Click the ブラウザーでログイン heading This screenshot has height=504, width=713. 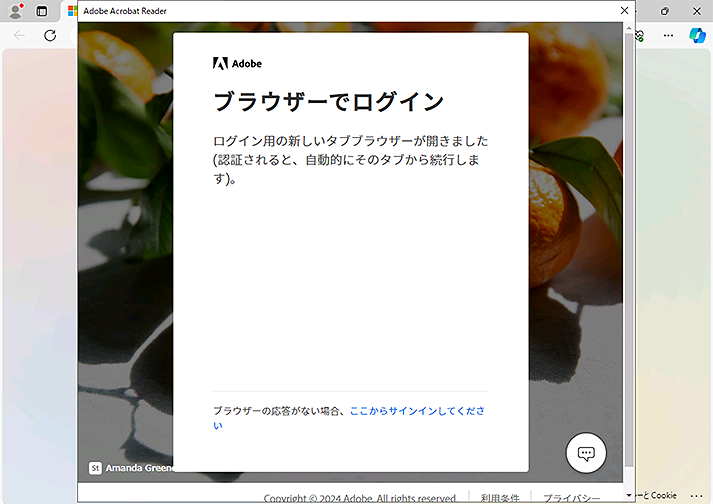(x=328, y=101)
